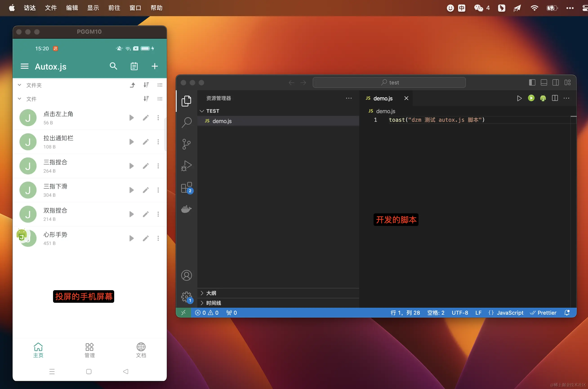Edit the 拉出通知栏 script
The image size is (588, 389).
click(146, 142)
